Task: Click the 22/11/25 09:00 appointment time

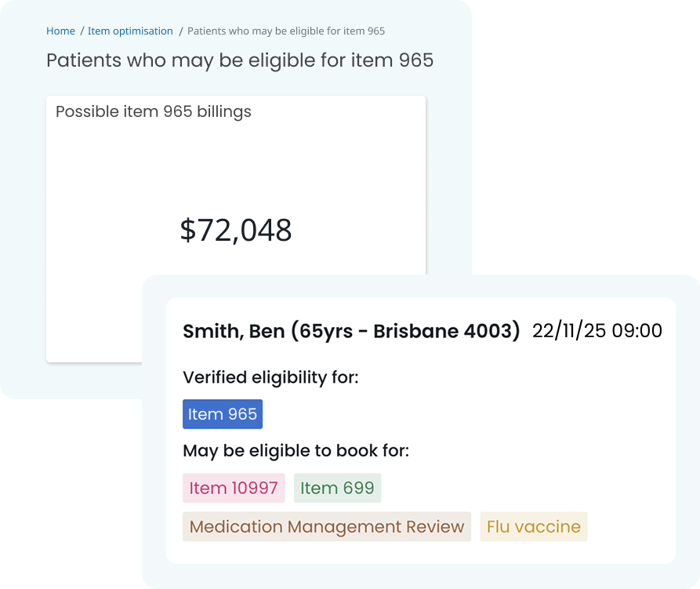Action: pos(597,331)
